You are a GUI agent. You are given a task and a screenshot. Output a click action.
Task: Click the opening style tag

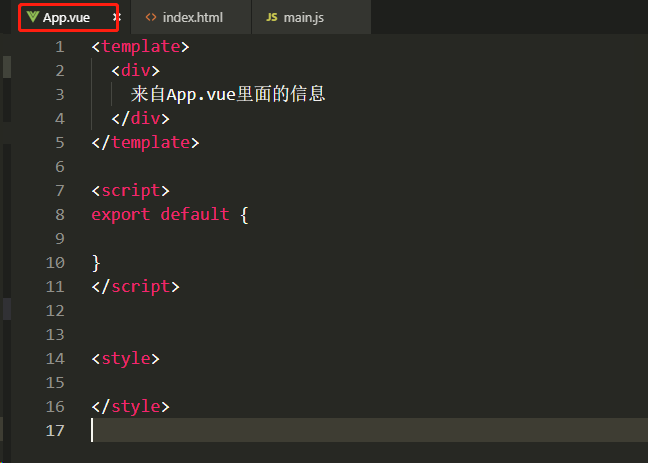126,358
